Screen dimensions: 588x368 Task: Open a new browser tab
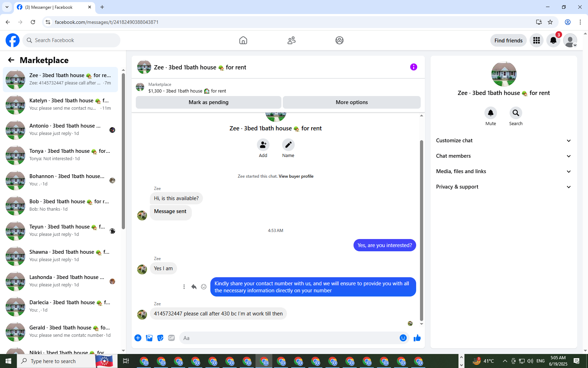(x=102, y=7)
